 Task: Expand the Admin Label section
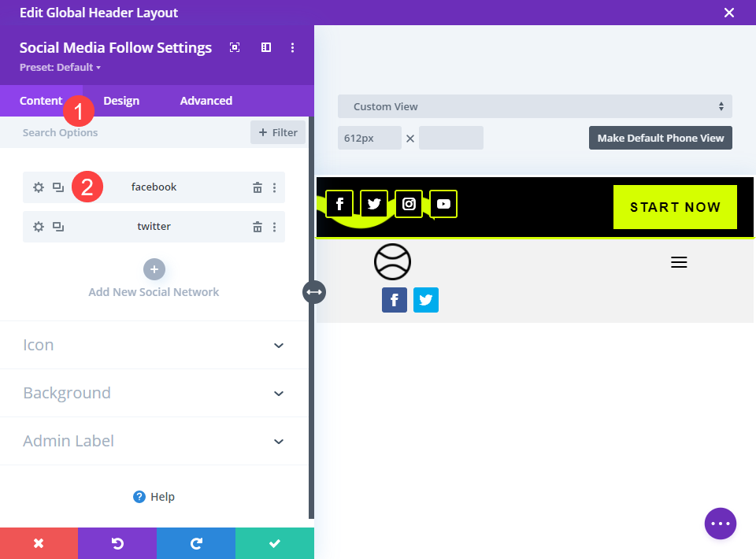154,441
